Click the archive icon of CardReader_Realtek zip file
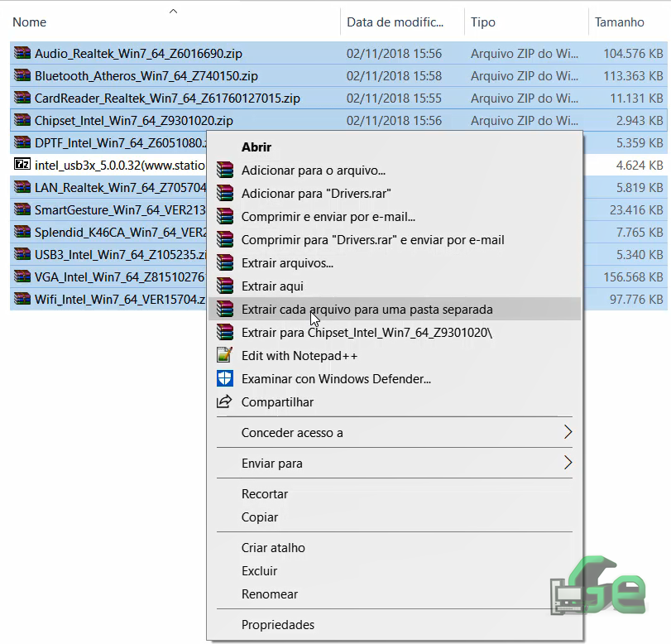 coord(22,98)
